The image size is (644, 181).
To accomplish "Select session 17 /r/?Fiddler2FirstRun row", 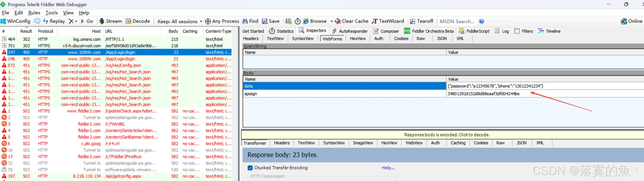I will click(x=116, y=157).
